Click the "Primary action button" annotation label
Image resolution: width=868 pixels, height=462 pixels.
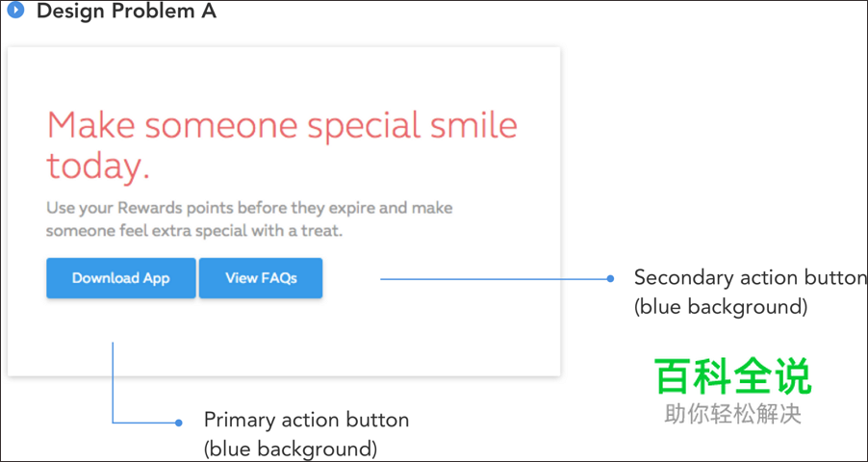tap(306, 421)
